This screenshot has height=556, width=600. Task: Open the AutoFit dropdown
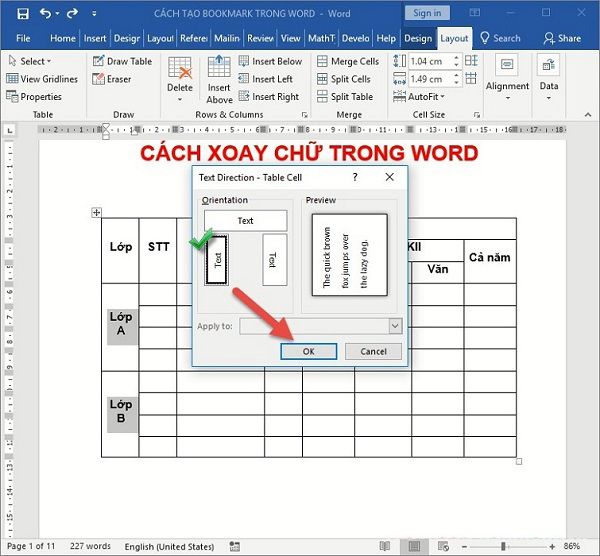(429, 97)
